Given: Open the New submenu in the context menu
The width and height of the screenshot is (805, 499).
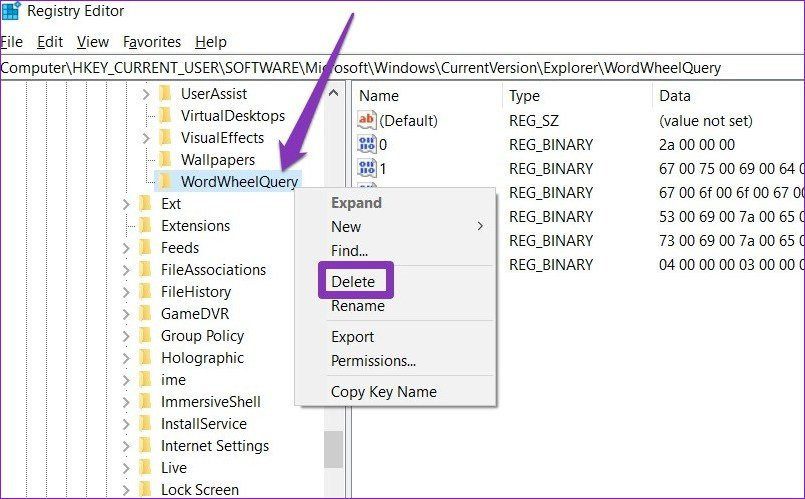Looking at the screenshot, I should click(408, 226).
